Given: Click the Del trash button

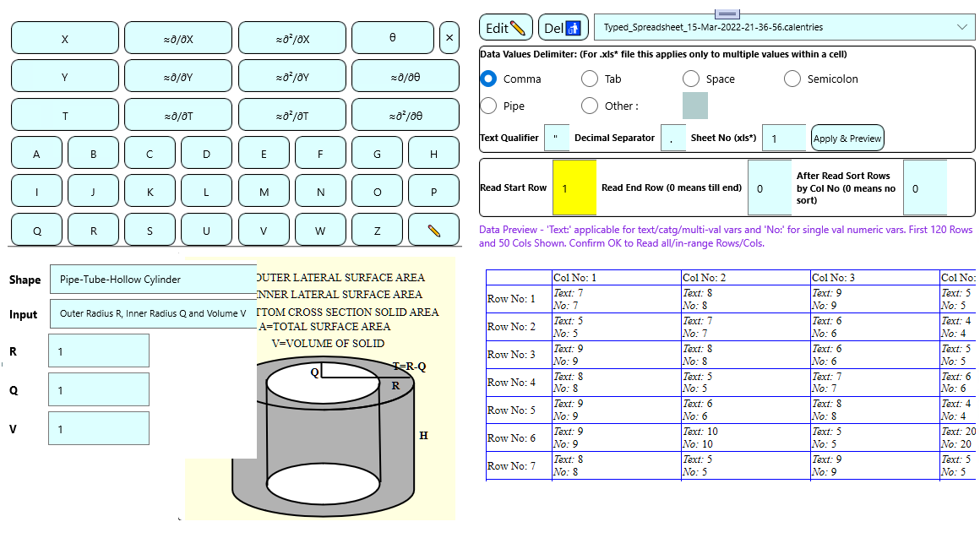Looking at the screenshot, I should pyautogui.click(x=563, y=28).
